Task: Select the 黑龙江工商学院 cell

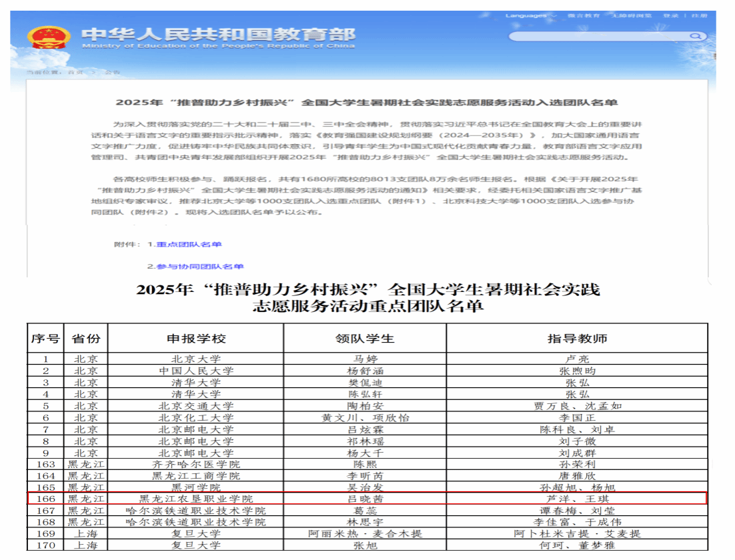Action: coord(196,475)
